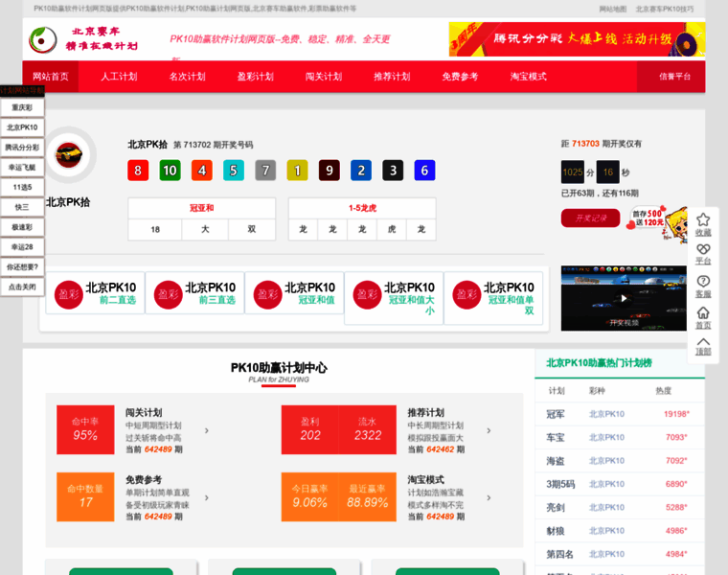The width and height of the screenshot is (728, 575).
Task: Open 平台 from the floating sidebar
Action: click(703, 249)
